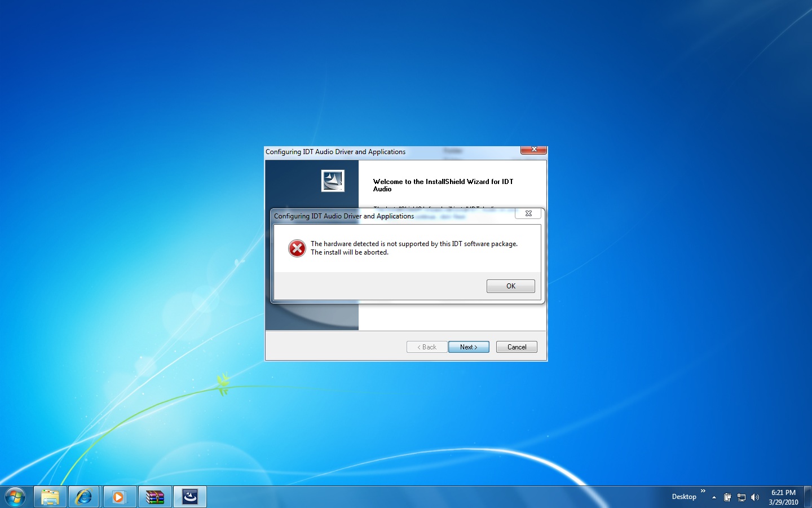Open the volume speaker tray icon
Screen dimensions: 812x508
click(755, 497)
